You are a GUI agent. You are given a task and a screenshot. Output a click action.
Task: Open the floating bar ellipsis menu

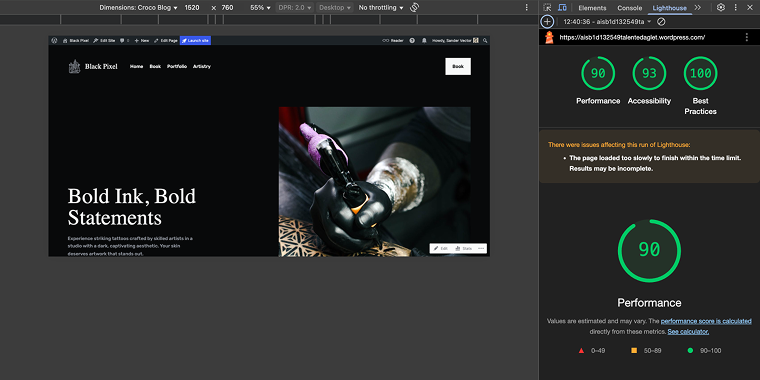pos(481,248)
